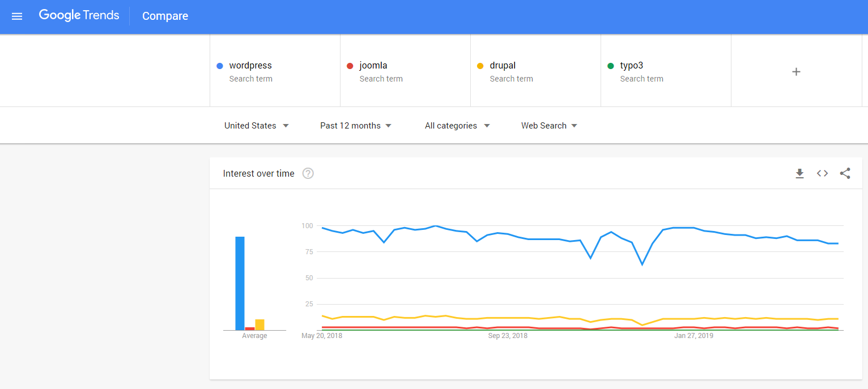Open the United States region dropdown
Screen dimensions: 868x389
click(257, 126)
